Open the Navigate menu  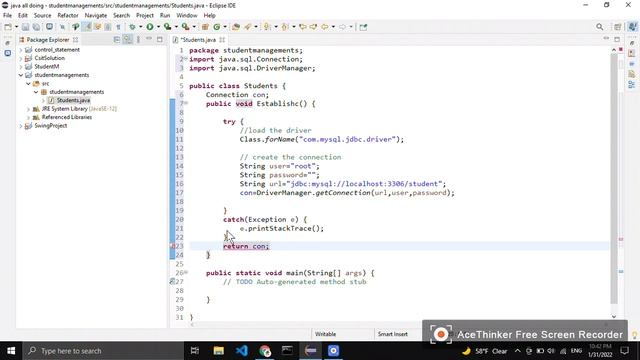[96, 15]
